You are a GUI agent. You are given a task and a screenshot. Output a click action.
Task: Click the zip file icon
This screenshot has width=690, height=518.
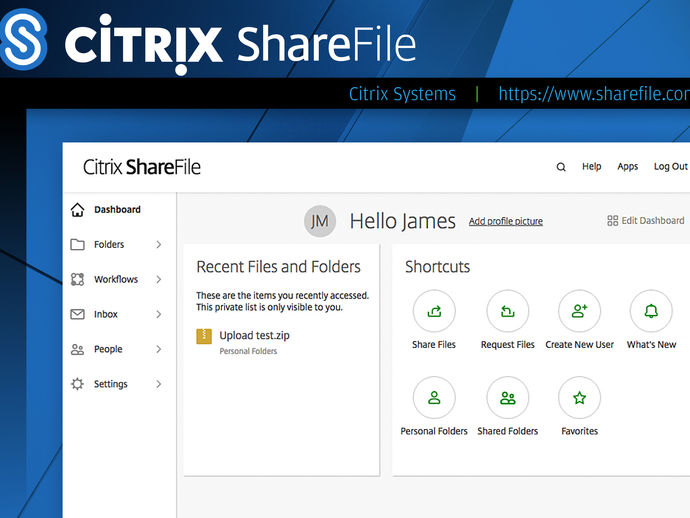pos(204,336)
